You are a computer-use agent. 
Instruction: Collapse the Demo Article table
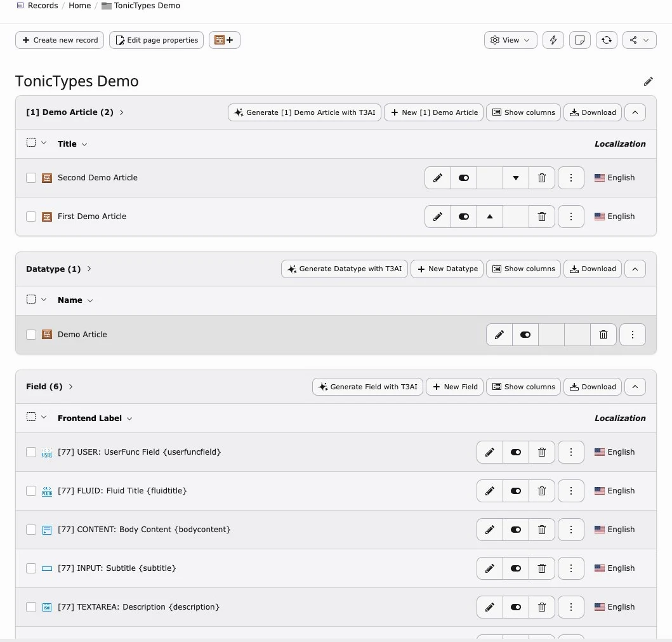click(635, 112)
